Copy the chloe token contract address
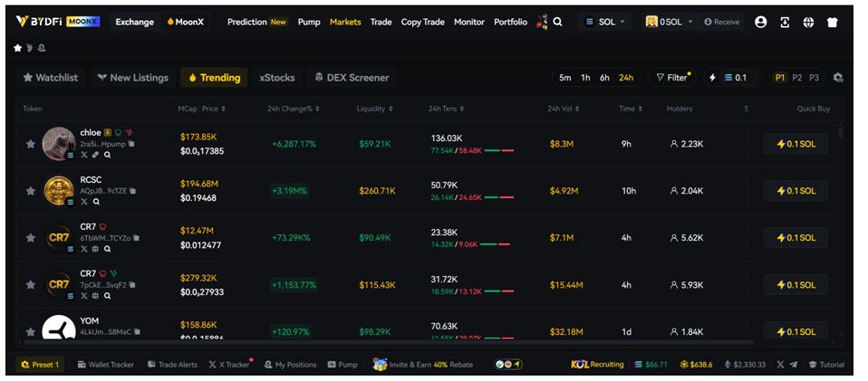This screenshot has height=381, width=868. (131, 144)
